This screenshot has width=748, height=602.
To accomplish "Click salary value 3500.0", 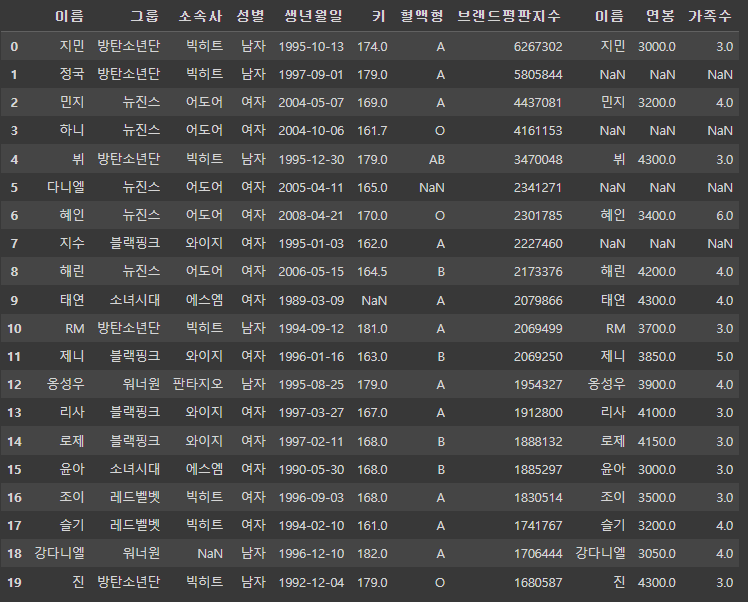I will 657,498.
